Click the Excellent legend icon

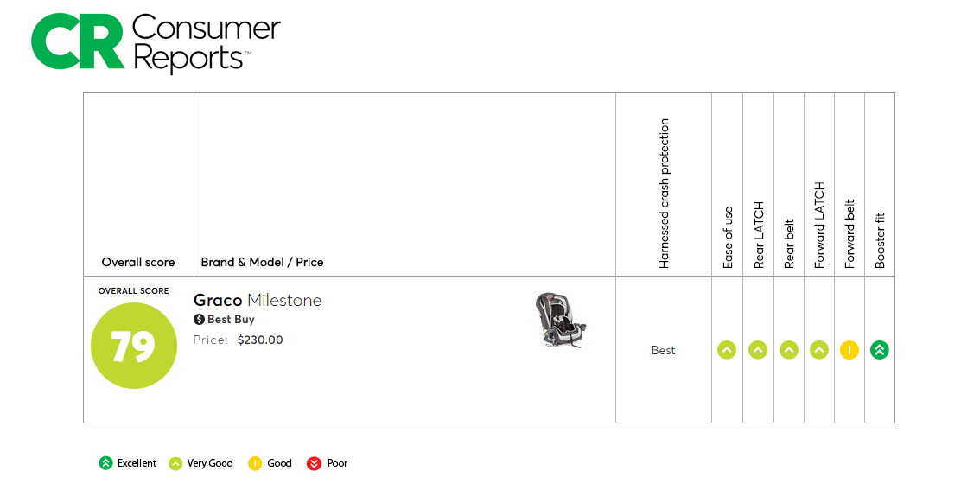click(x=105, y=463)
